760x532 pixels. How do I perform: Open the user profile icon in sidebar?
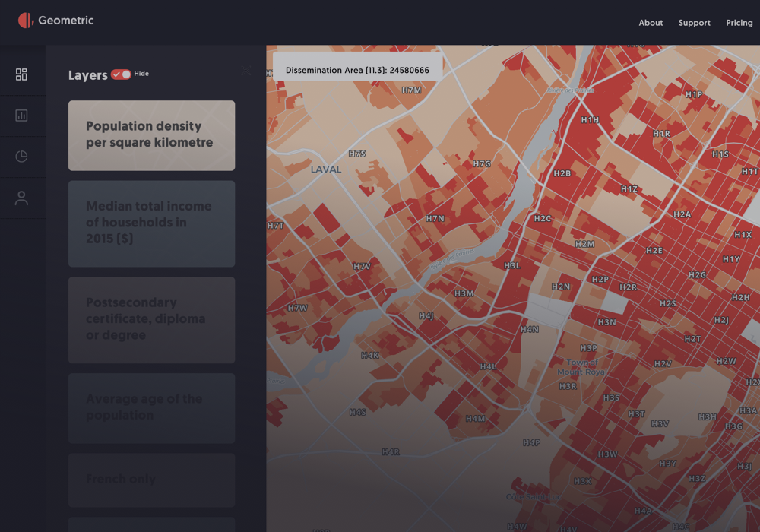click(21, 198)
